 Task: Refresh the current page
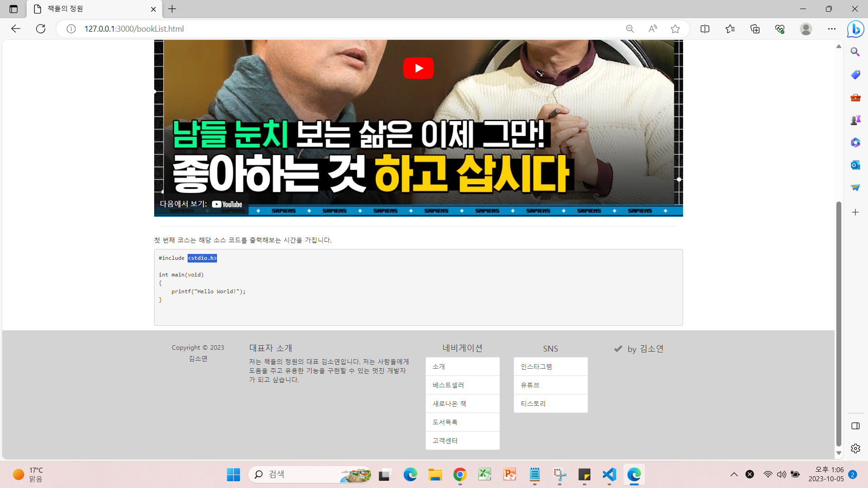pyautogui.click(x=41, y=29)
